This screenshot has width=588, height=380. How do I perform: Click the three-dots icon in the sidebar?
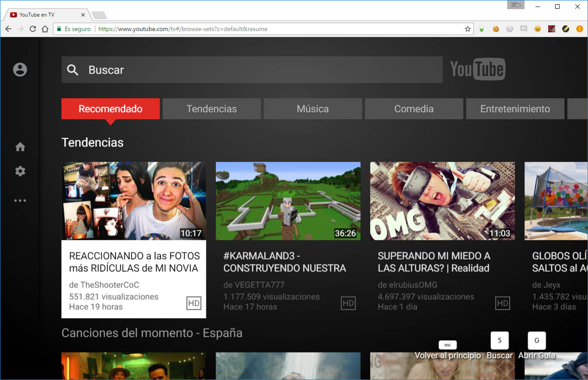(20, 200)
